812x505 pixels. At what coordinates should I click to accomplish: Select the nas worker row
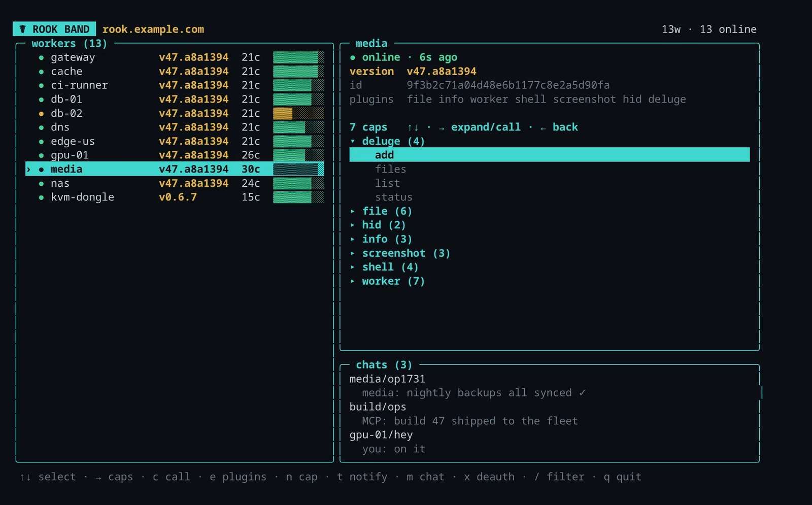[x=175, y=183]
